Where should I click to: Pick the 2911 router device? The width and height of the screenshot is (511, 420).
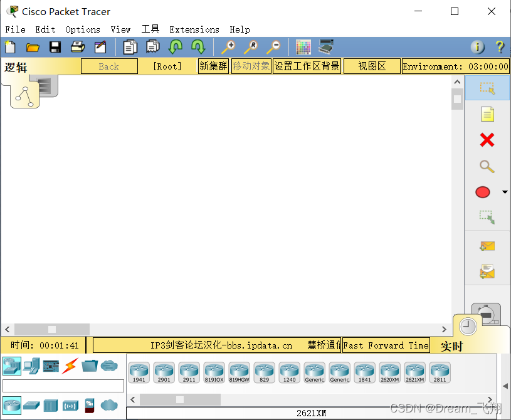[189, 372]
